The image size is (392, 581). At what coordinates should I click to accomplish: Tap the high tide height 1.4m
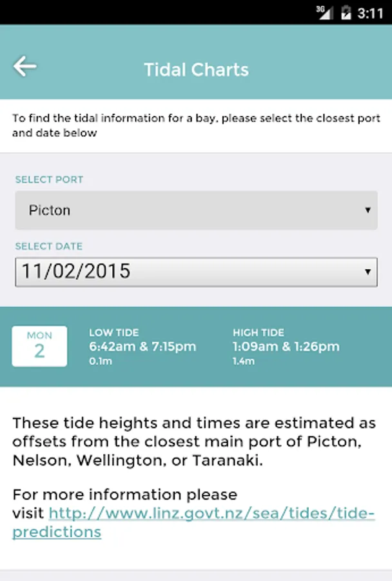coord(244,361)
